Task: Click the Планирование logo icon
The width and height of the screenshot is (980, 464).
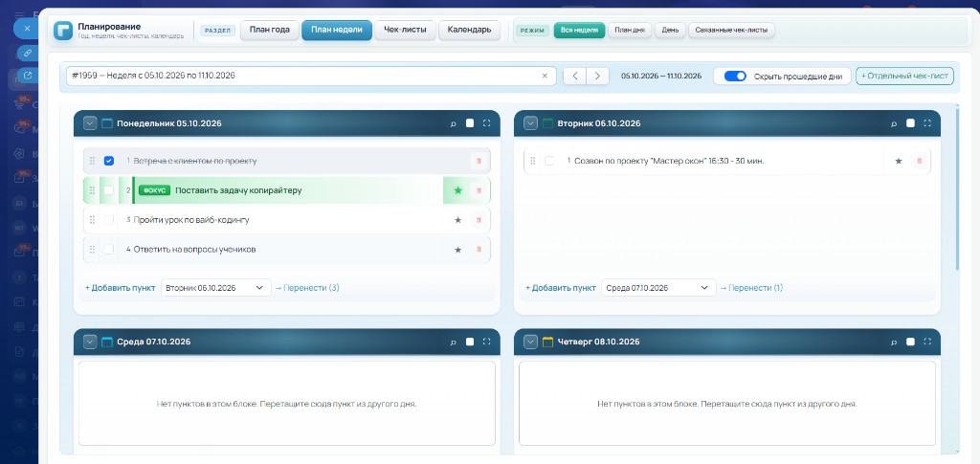Action: (x=63, y=31)
